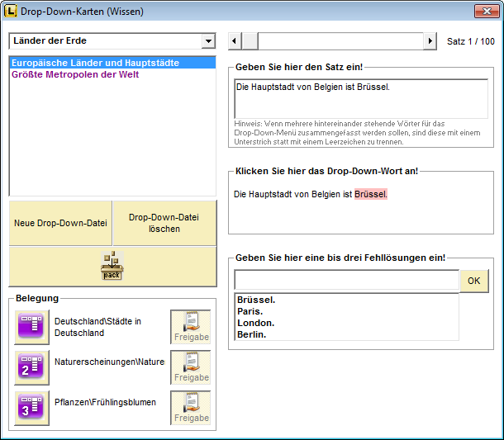Click the application icon in title bar
The width and height of the screenshot is (504, 440).
coord(11,12)
